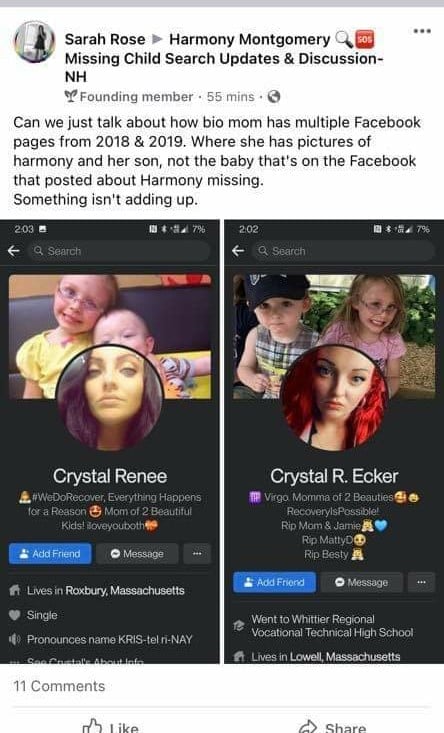Click the public globe privacy icon
This screenshot has height=733, width=444.
coord(273,97)
